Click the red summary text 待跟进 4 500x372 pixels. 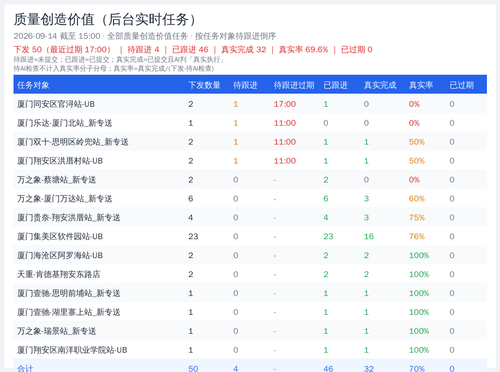click(143, 50)
